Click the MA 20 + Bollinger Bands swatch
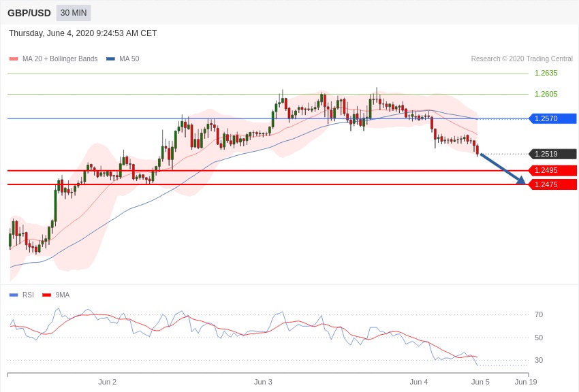Viewport: 579px width, 392px height. tap(14, 59)
